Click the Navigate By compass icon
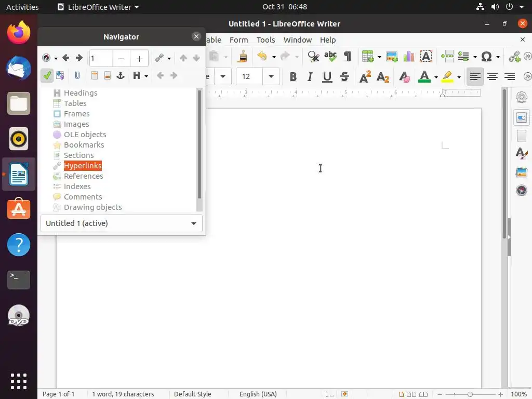532x399 pixels. click(46, 58)
